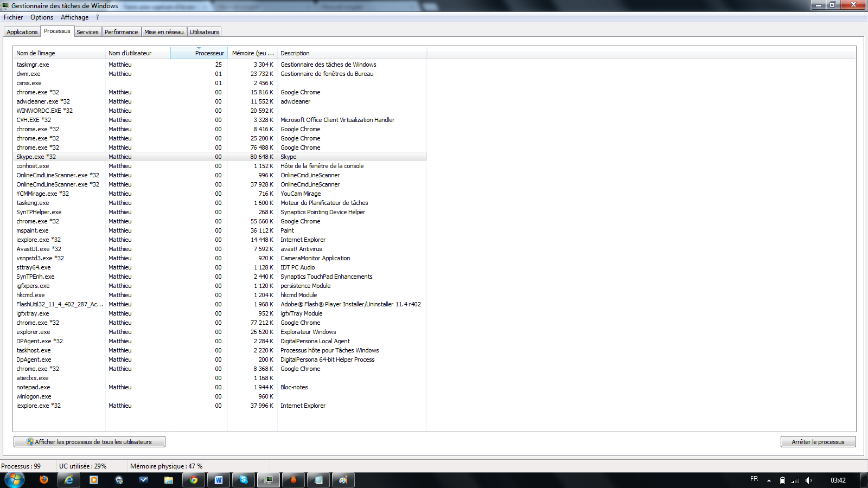This screenshot has height=488, width=868.
Task: Open the Mise en réseau tab
Action: pos(164,32)
